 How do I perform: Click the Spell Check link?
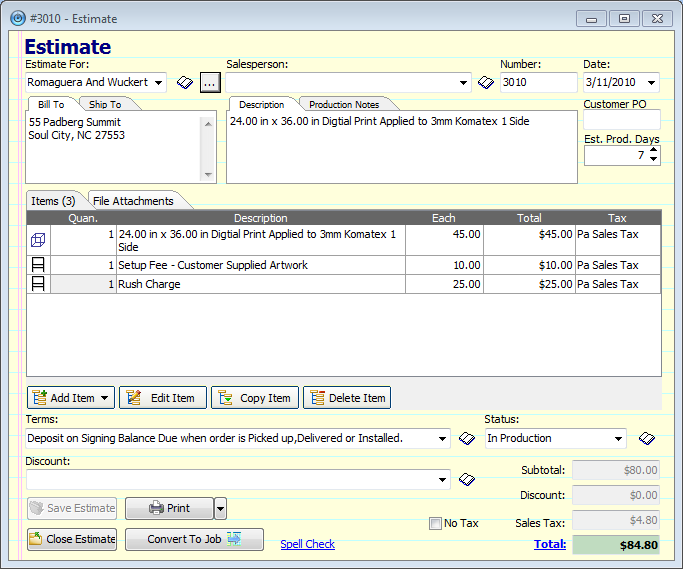pyautogui.click(x=307, y=544)
